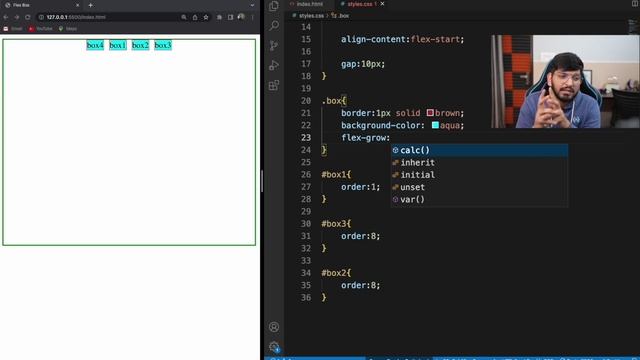Switch to the styles.css editor tab

point(359,4)
